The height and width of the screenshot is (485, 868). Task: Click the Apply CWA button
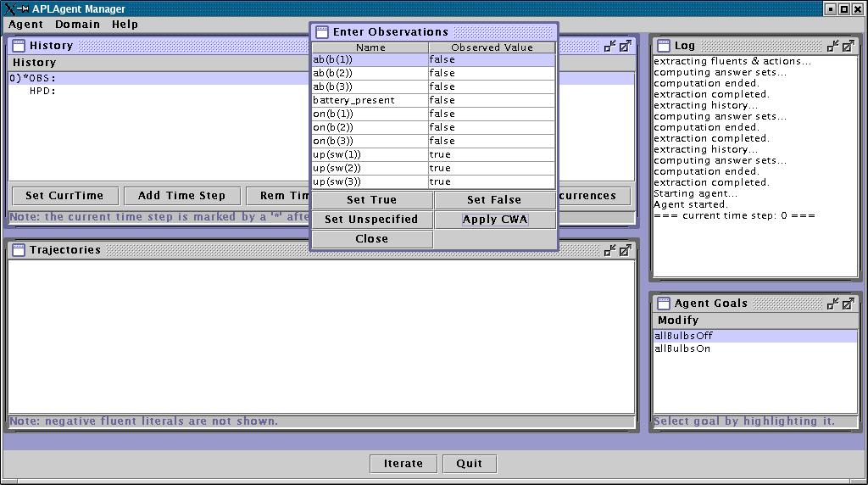tap(495, 220)
